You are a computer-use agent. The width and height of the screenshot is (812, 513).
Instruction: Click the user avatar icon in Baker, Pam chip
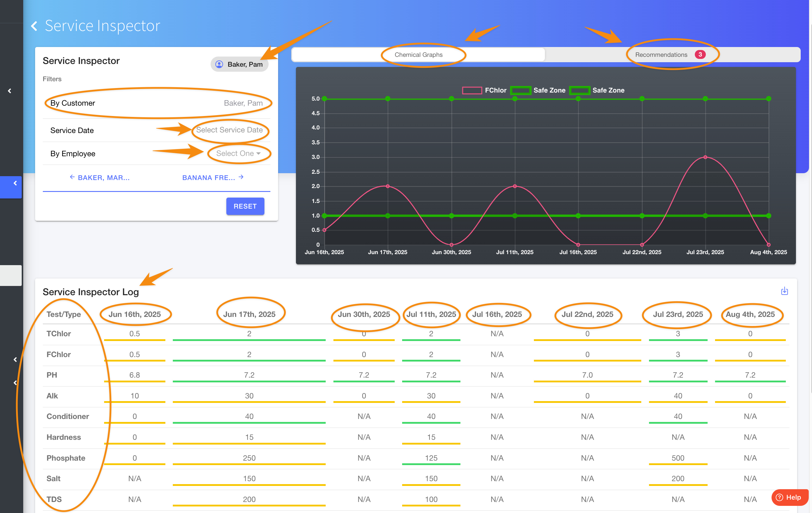(x=219, y=64)
